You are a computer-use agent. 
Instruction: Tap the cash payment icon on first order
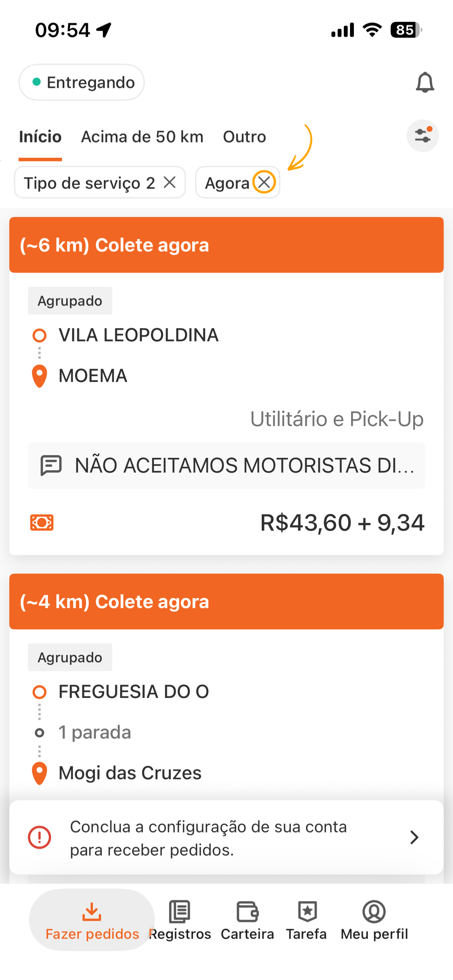point(42,523)
